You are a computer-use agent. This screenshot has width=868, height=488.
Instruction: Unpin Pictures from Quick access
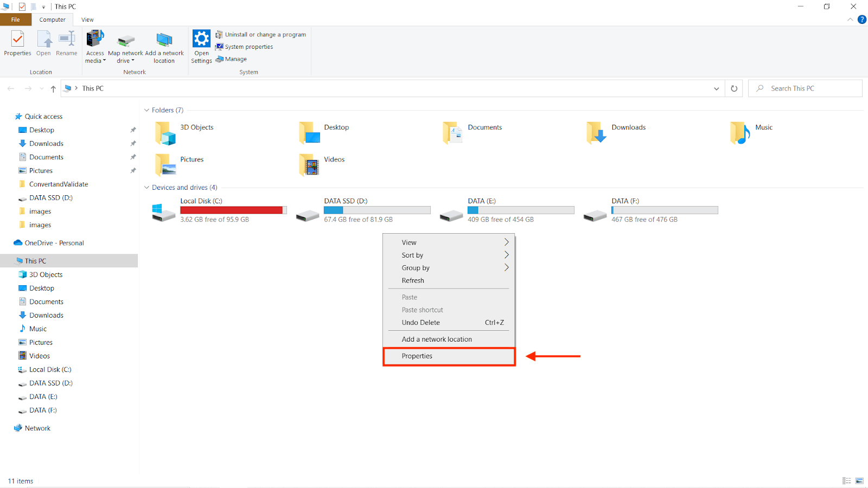(x=133, y=170)
